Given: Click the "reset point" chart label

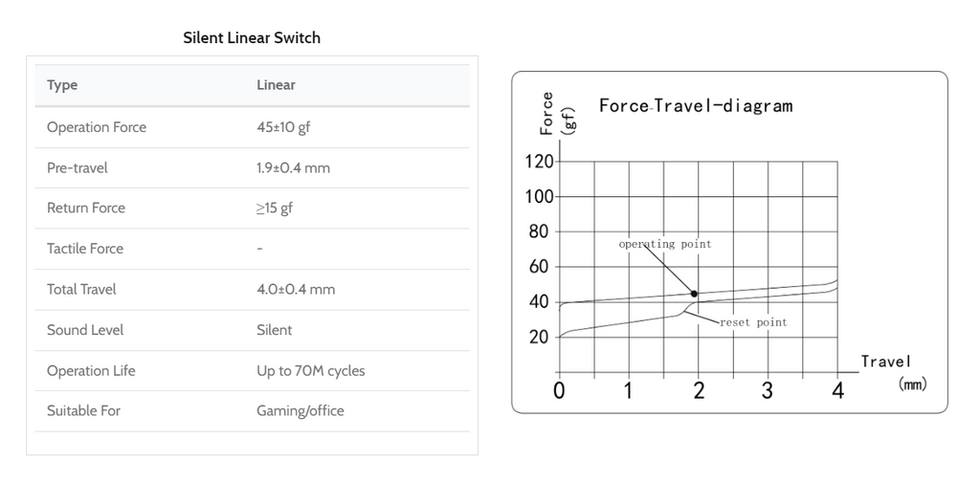Looking at the screenshot, I should click(x=753, y=322).
